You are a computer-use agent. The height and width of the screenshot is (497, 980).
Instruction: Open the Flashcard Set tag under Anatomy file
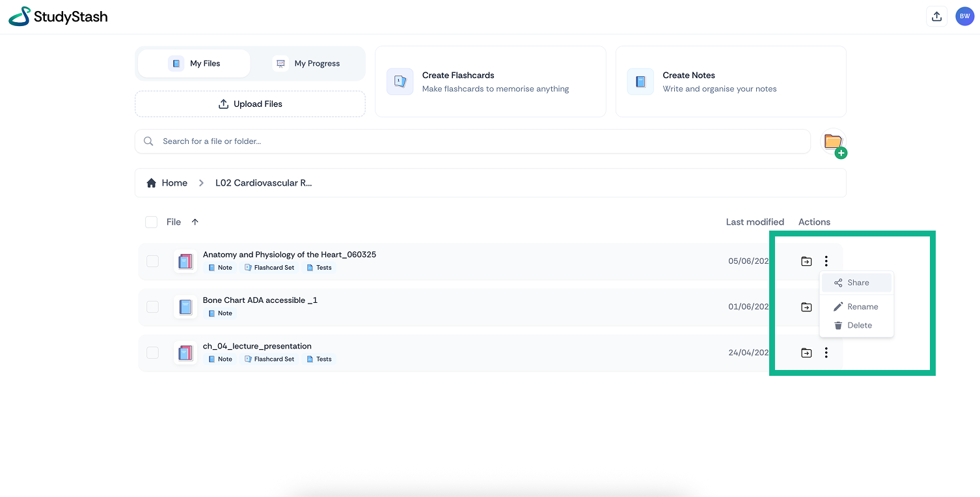(269, 268)
